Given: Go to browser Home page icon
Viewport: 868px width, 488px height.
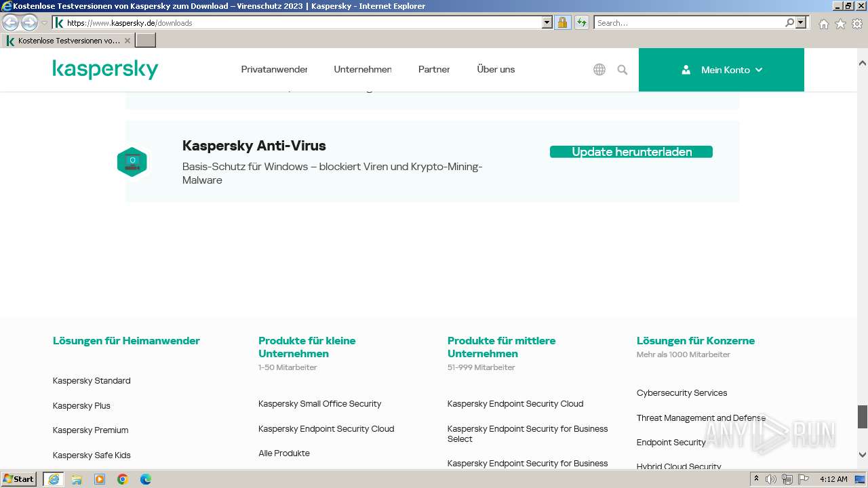Looking at the screenshot, I should point(823,24).
